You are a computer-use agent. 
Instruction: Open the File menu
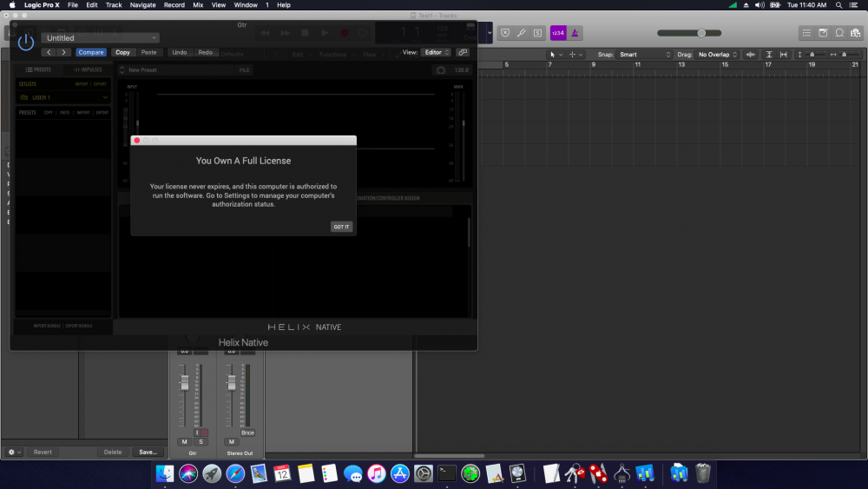pos(73,5)
